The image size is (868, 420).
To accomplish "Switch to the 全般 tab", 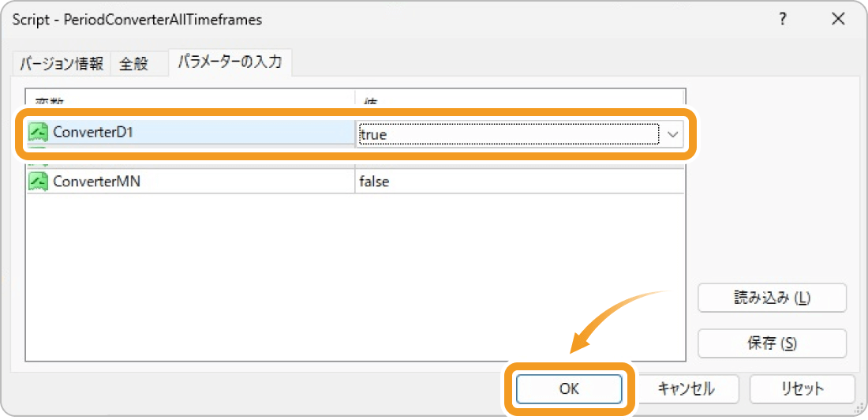I will coord(134,64).
